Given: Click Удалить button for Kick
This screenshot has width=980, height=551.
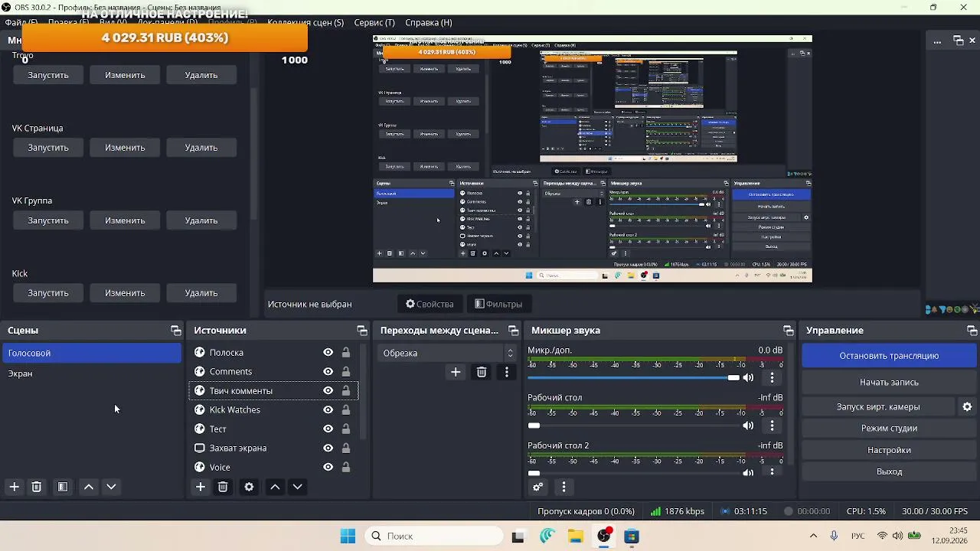Looking at the screenshot, I should pos(201,293).
